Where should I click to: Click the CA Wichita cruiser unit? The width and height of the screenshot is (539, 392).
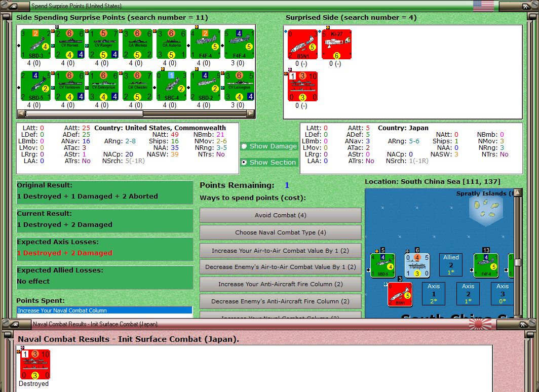pyautogui.click(x=138, y=45)
